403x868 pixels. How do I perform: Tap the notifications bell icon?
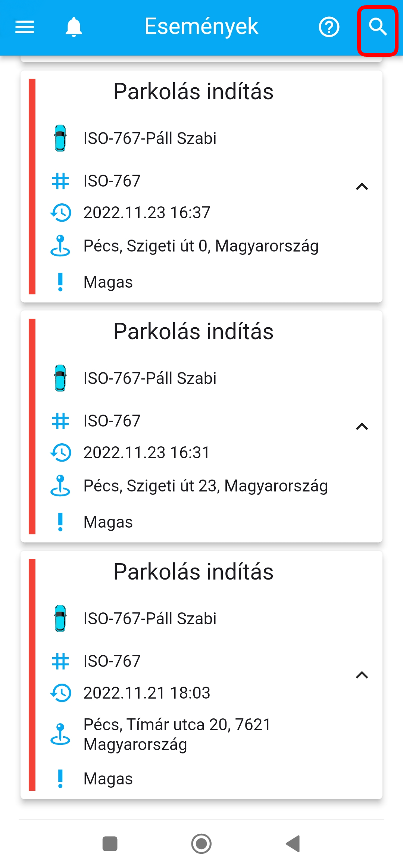click(x=74, y=27)
